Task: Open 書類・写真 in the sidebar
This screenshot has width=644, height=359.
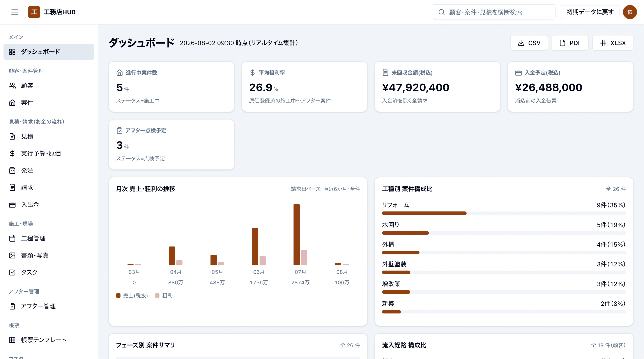Action: click(x=49, y=255)
